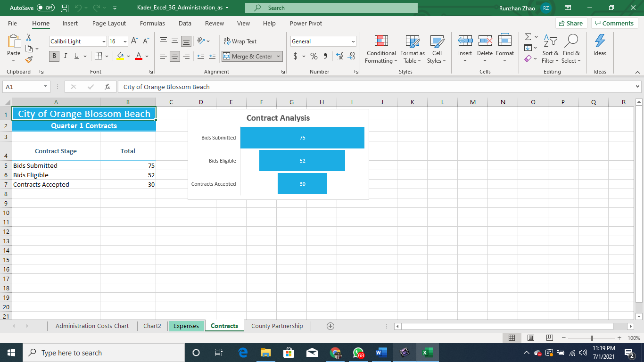Open Merge & Center dropdown arrow
The image size is (644, 362).
279,56
